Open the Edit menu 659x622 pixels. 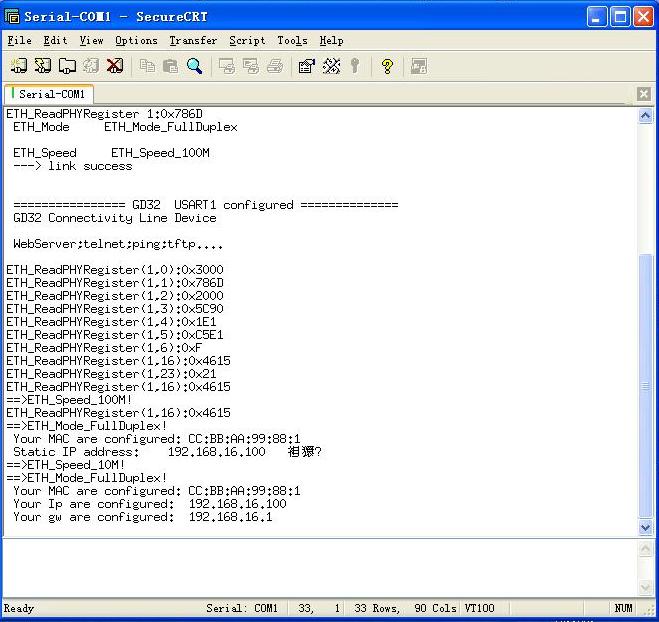pos(55,40)
